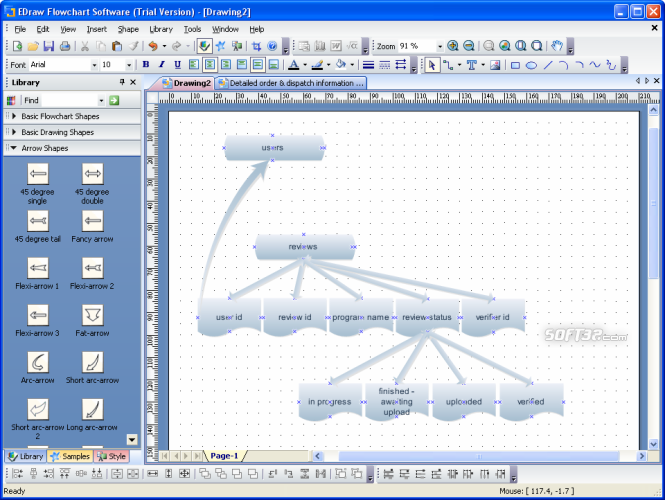The width and height of the screenshot is (665, 500).
Task: Switch to Detailed order & dispatch tab
Action: point(291,83)
